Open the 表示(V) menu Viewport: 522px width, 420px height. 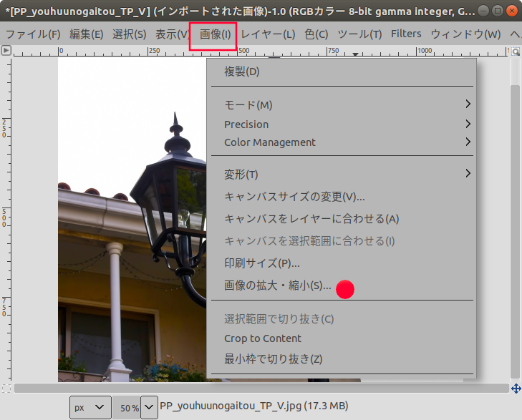pos(172,34)
